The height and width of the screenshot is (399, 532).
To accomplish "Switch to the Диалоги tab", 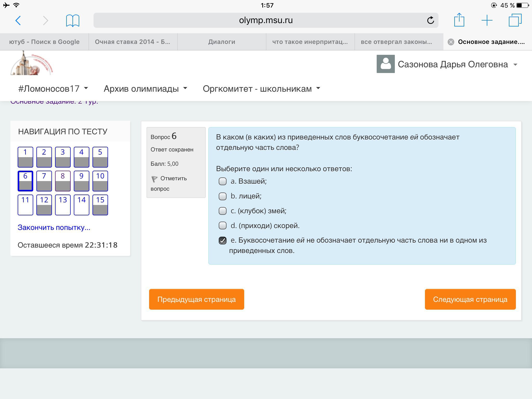I will 222,42.
